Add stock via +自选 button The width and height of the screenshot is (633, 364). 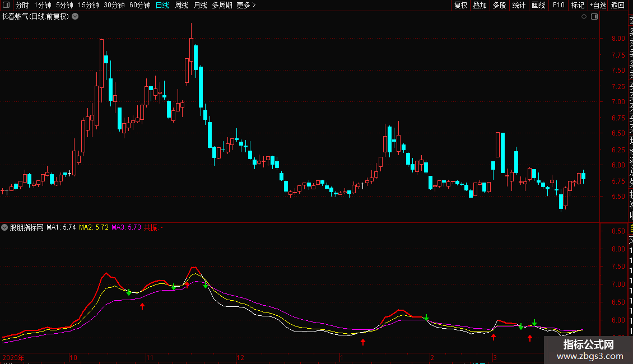coord(598,5)
